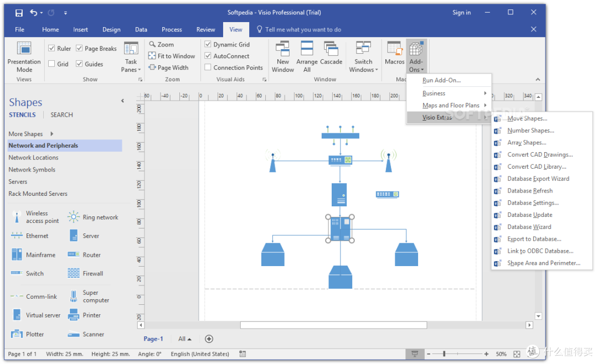Screen dimensions: 598x364
Task: Select the Switch stencil shape
Action: tap(27, 273)
